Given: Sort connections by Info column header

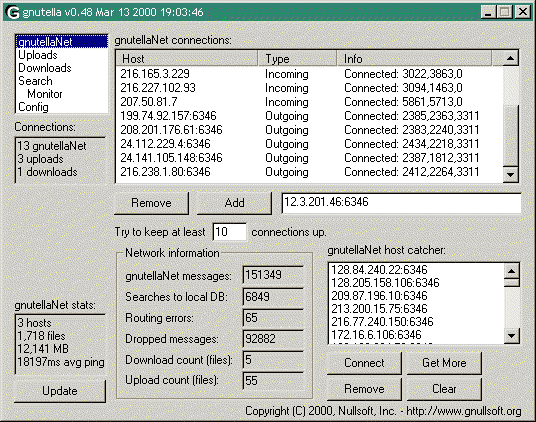Looking at the screenshot, I should point(414,59).
